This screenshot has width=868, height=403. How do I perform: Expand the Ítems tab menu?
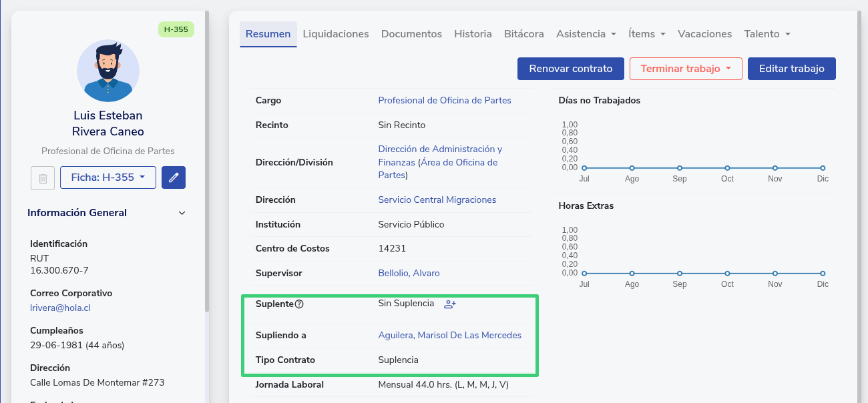(646, 34)
